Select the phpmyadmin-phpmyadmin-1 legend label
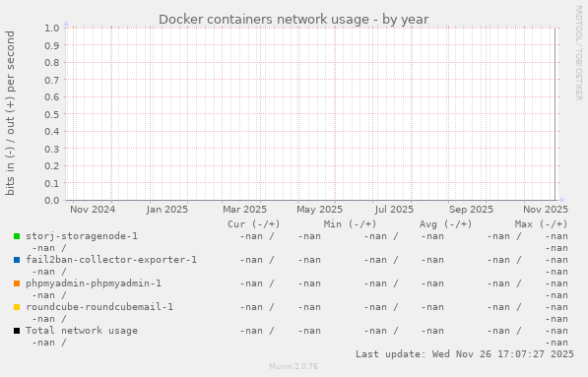The image size is (588, 377). click(x=94, y=283)
